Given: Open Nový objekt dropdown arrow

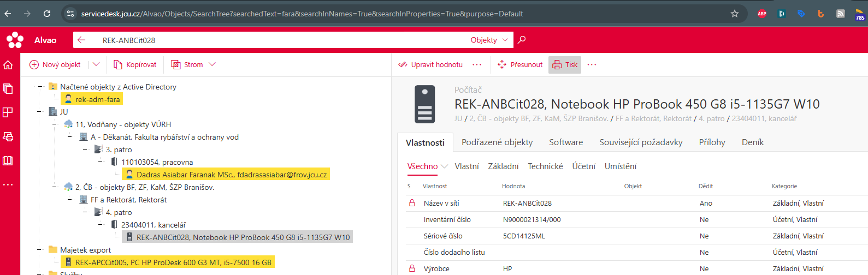Looking at the screenshot, I should pos(96,64).
